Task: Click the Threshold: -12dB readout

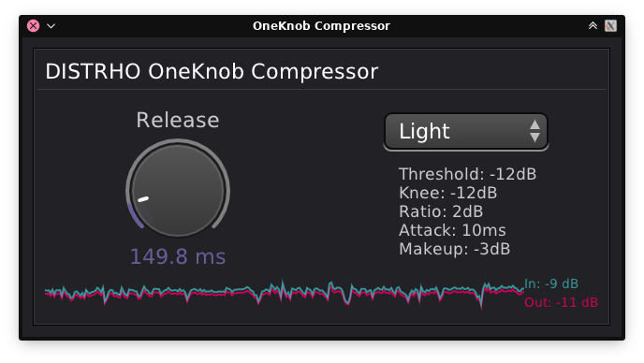Action: [467, 174]
